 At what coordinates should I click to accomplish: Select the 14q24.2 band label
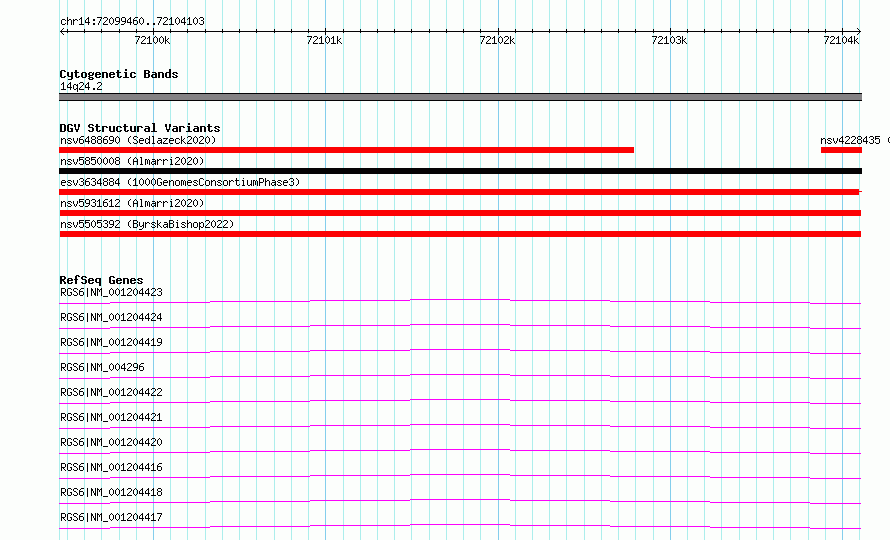[x=81, y=86]
